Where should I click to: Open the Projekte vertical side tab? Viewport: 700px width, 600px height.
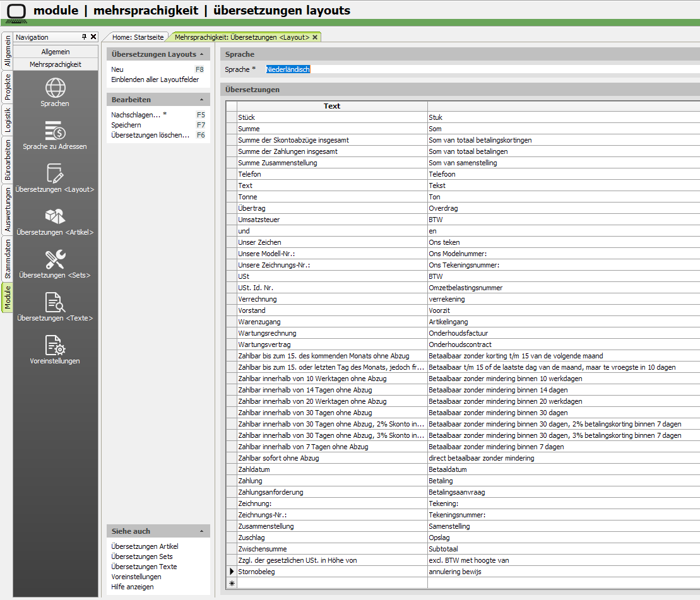pos(8,87)
